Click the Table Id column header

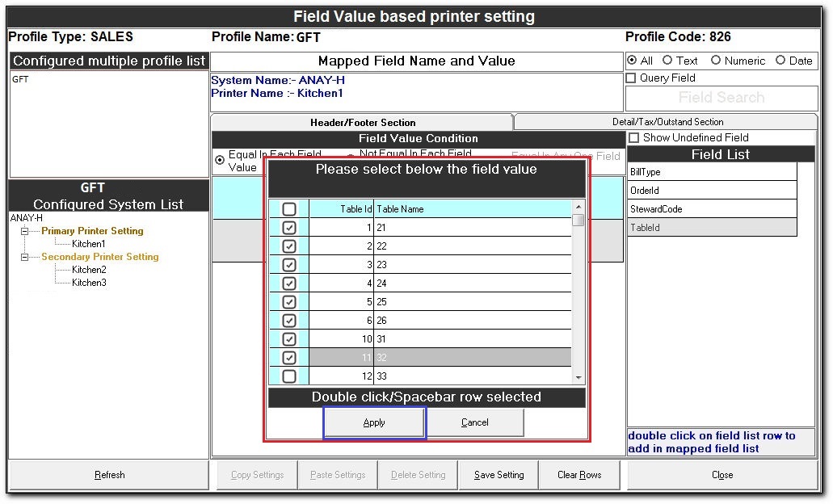pos(341,209)
